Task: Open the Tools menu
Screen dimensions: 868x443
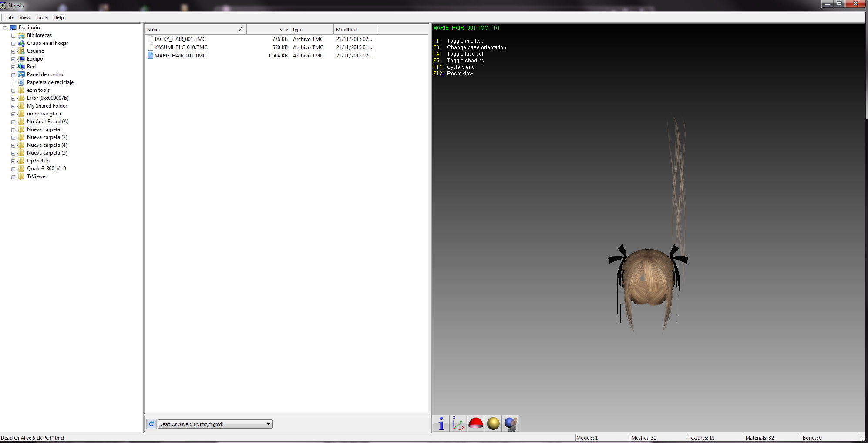Action: (42, 17)
